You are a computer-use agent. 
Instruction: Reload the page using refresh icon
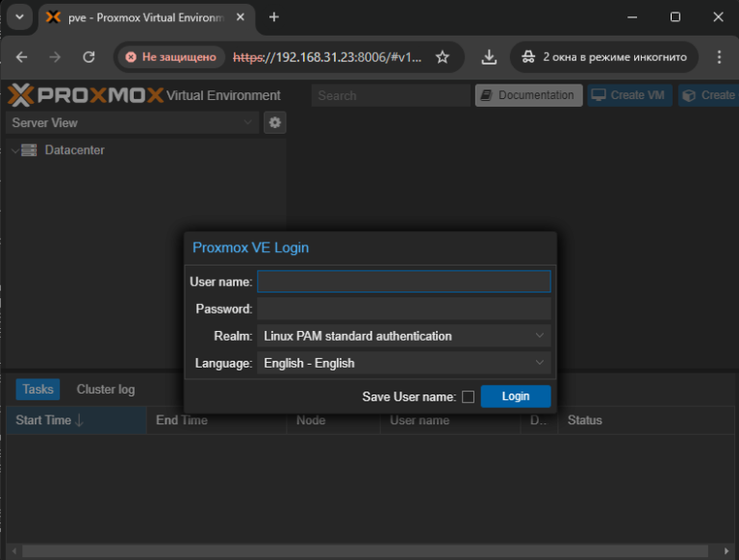click(89, 57)
